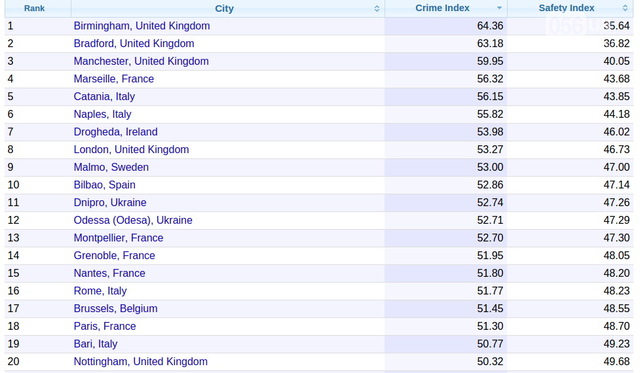Image resolution: width=640 pixels, height=373 pixels.
Task: Sort table by City column arrows
Action: click(x=377, y=9)
